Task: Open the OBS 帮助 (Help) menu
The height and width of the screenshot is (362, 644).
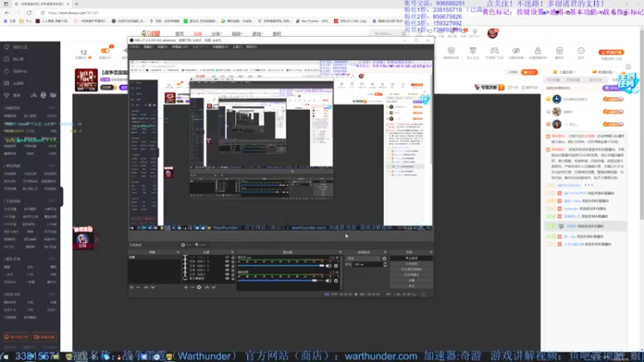Action: 251,47
